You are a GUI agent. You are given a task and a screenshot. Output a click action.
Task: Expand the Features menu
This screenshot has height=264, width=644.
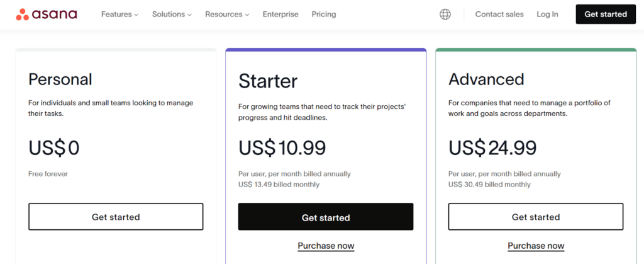pyautogui.click(x=120, y=14)
